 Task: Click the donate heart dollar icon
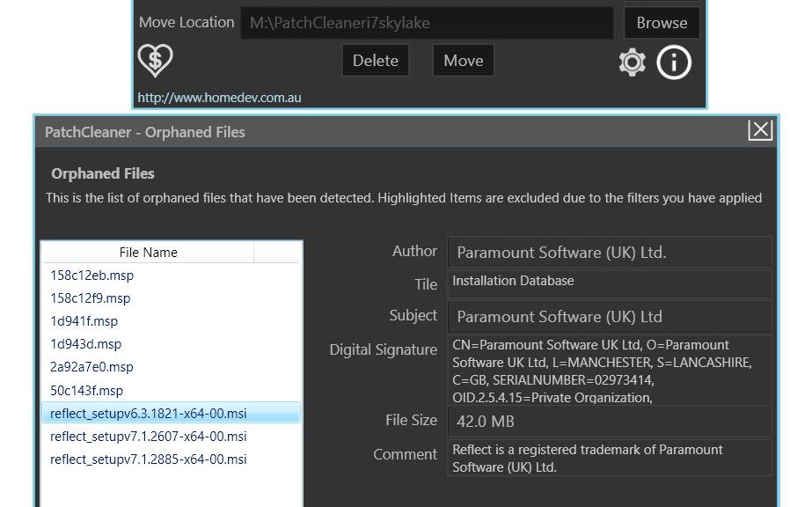pos(155,61)
